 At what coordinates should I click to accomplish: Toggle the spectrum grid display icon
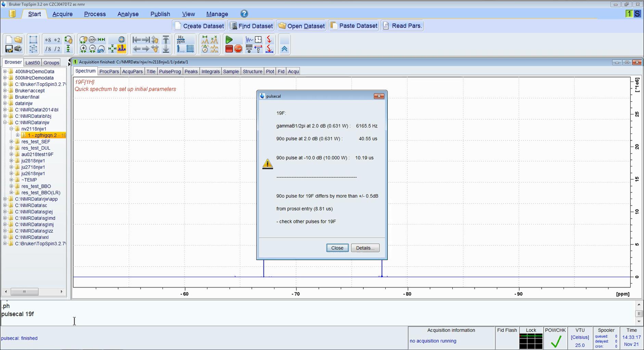click(x=190, y=49)
